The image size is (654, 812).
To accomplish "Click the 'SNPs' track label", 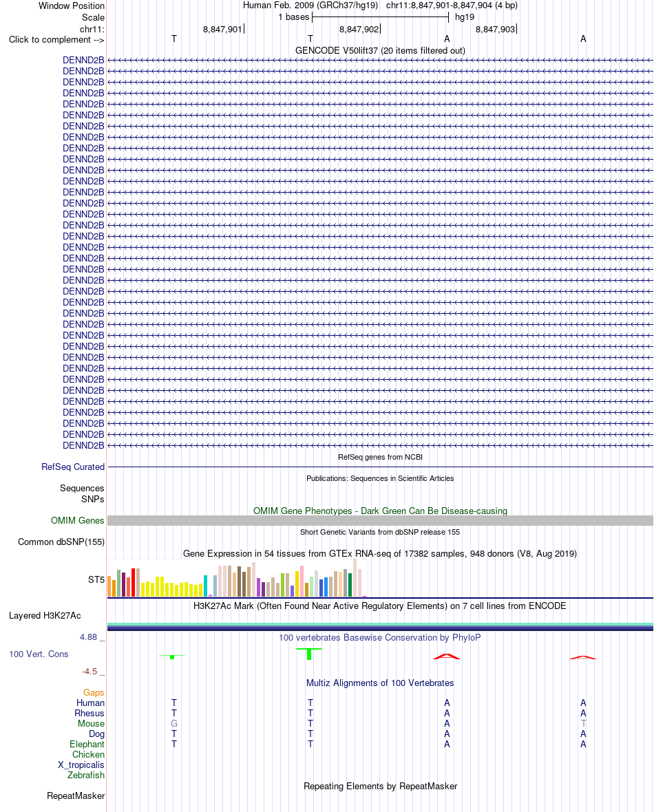I will [93, 499].
